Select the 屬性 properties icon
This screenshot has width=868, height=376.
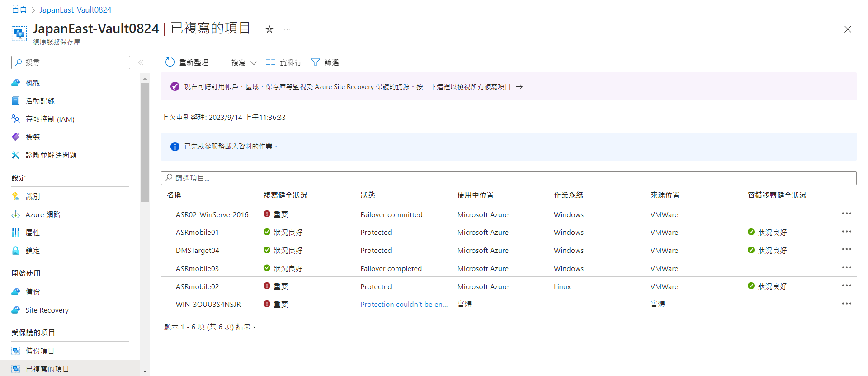[x=16, y=233]
